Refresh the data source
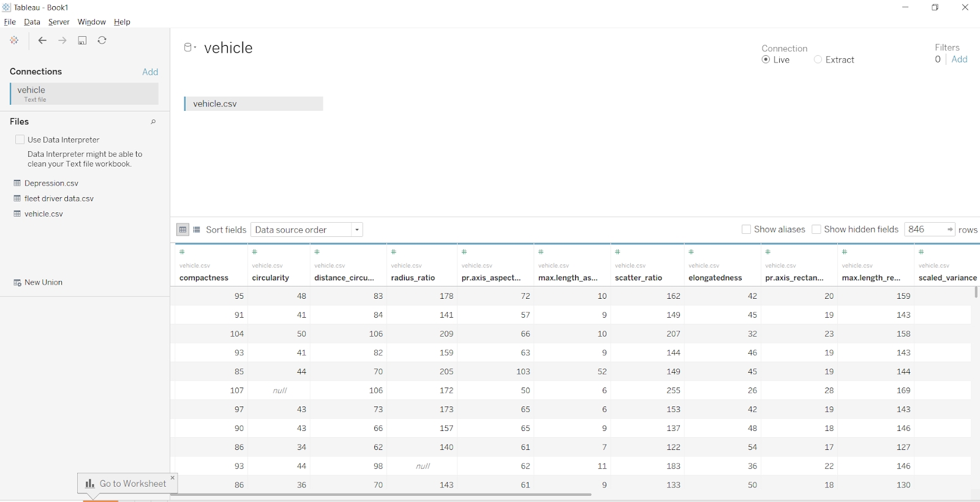Viewport: 980px width, 502px height. click(x=102, y=40)
